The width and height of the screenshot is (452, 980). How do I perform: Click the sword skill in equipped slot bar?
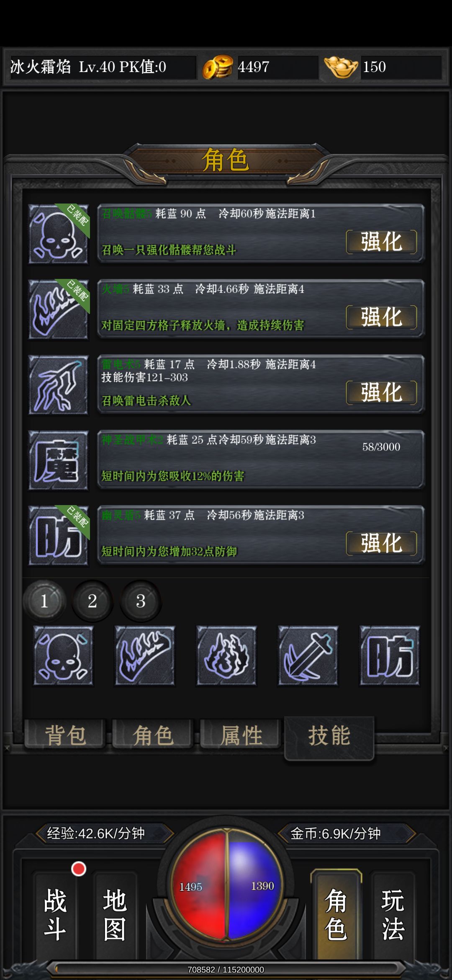[x=308, y=655]
